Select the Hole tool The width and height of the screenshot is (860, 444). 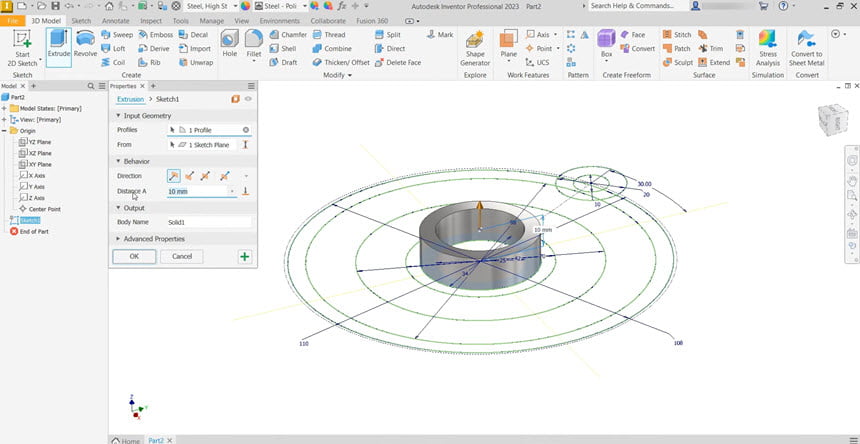[230, 44]
